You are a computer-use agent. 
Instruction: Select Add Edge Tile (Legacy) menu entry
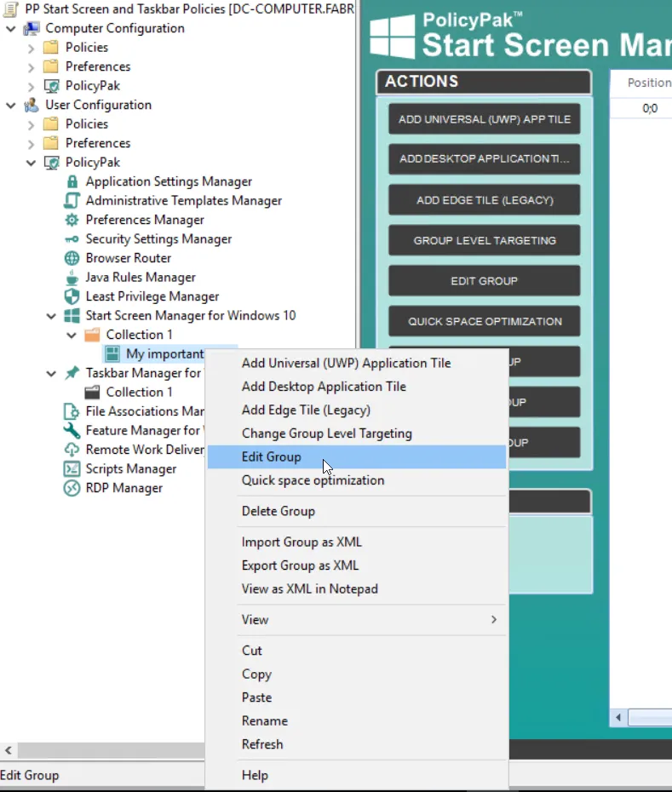pos(356,410)
